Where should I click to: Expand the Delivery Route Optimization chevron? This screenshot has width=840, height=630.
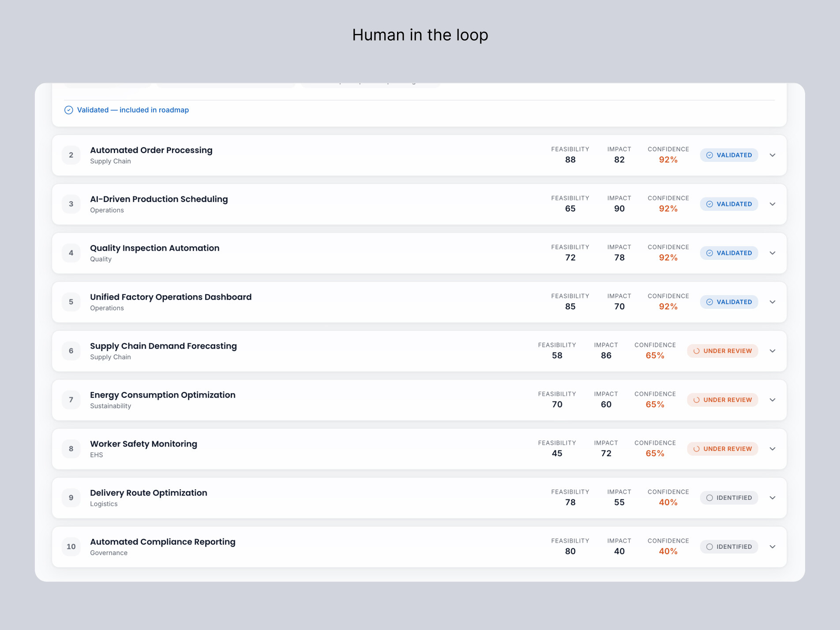[772, 498]
